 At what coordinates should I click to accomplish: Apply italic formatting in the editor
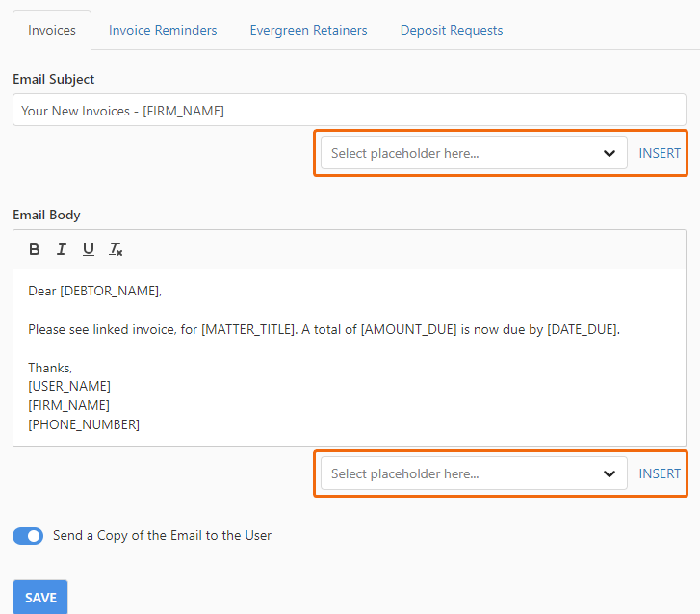coord(62,249)
